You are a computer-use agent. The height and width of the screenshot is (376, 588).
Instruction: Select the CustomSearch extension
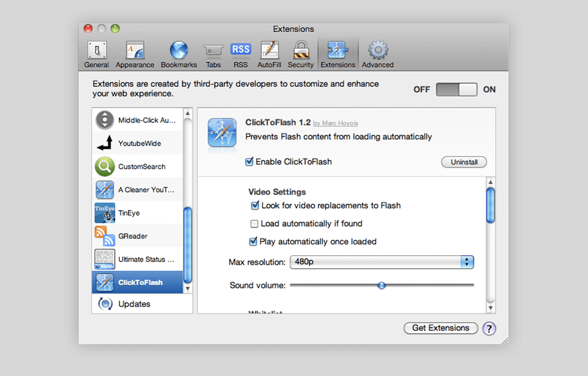(x=138, y=167)
